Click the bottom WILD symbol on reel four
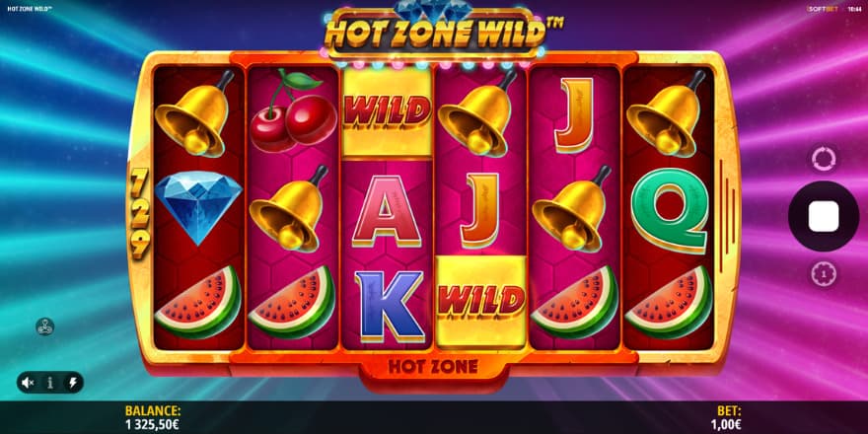The width and height of the screenshot is (868, 434). point(481,302)
